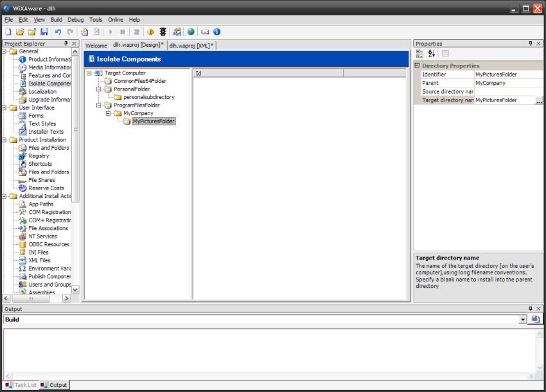Select the Output tab at bottom

pos(54,385)
